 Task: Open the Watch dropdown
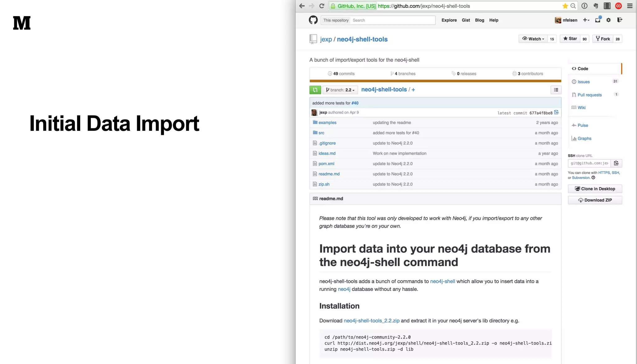tap(533, 39)
